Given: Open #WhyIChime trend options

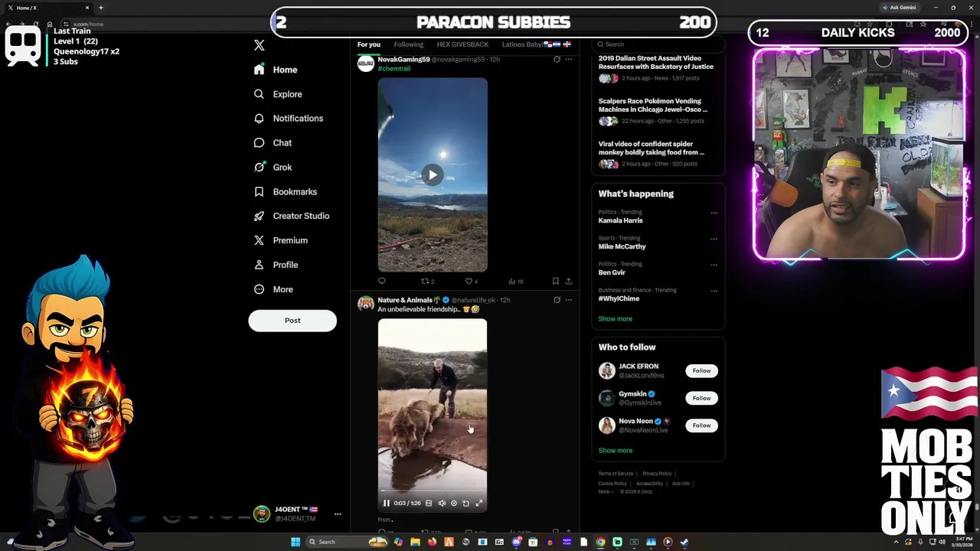Looking at the screenshot, I should point(714,291).
